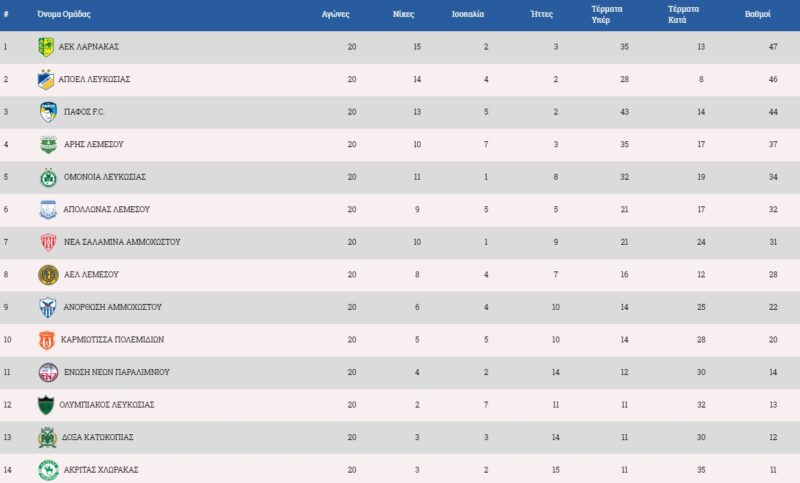This screenshot has height=483, width=800.
Task: Click the ΟΛΥΜΠΙΑΚΟΣ ΛΕΥΚΩΣΙΑΣ dark shield crest
Action: coord(46,405)
